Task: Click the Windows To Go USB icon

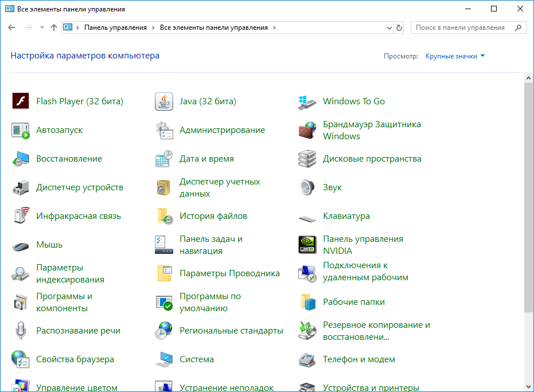Action: (307, 101)
